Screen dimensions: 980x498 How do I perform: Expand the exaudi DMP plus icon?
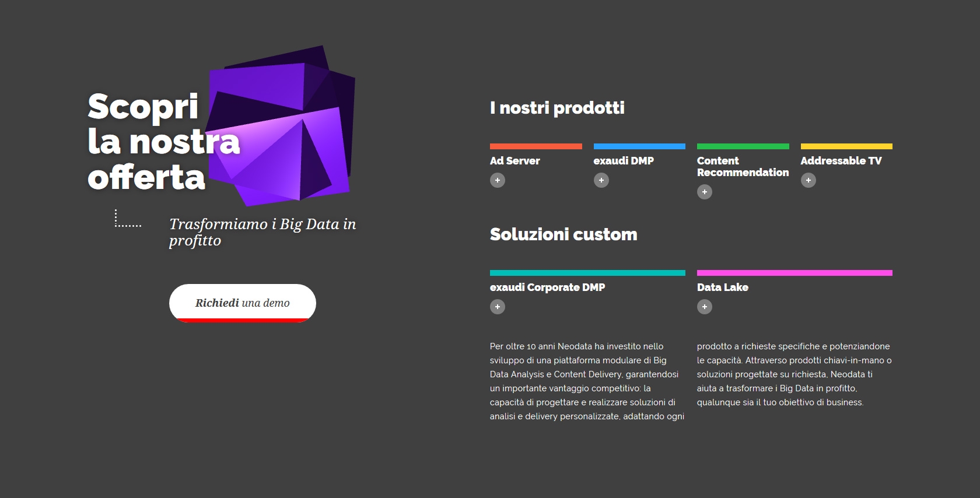601,180
